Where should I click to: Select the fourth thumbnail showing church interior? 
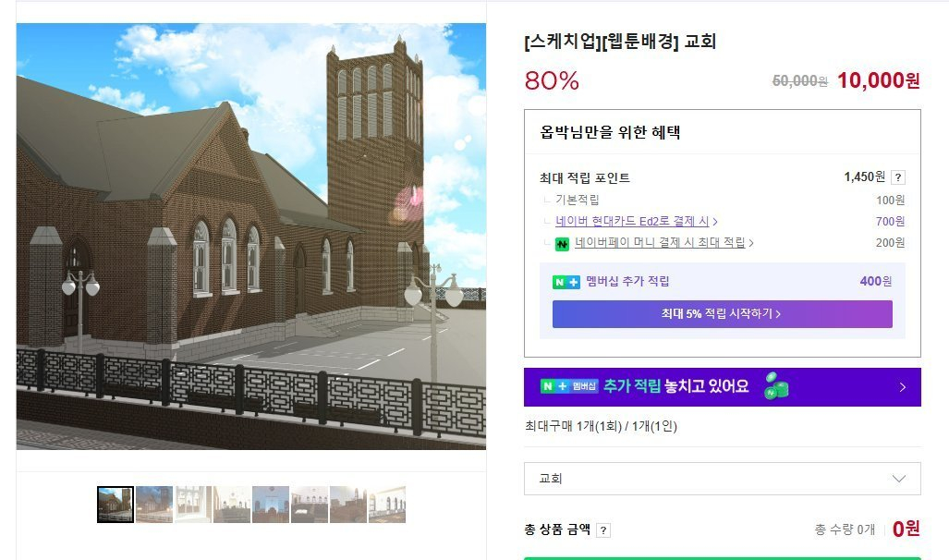[x=232, y=505]
